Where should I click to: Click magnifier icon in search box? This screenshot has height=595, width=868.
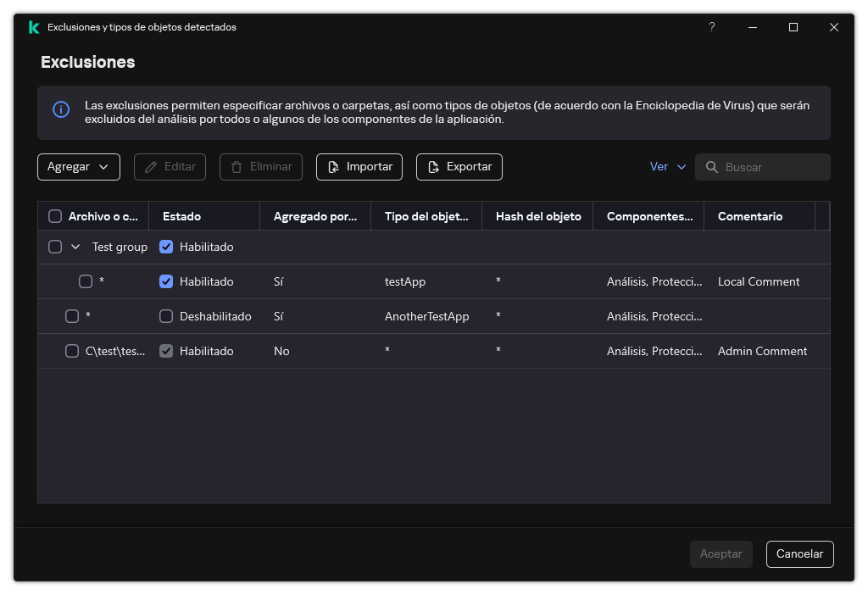click(x=712, y=167)
